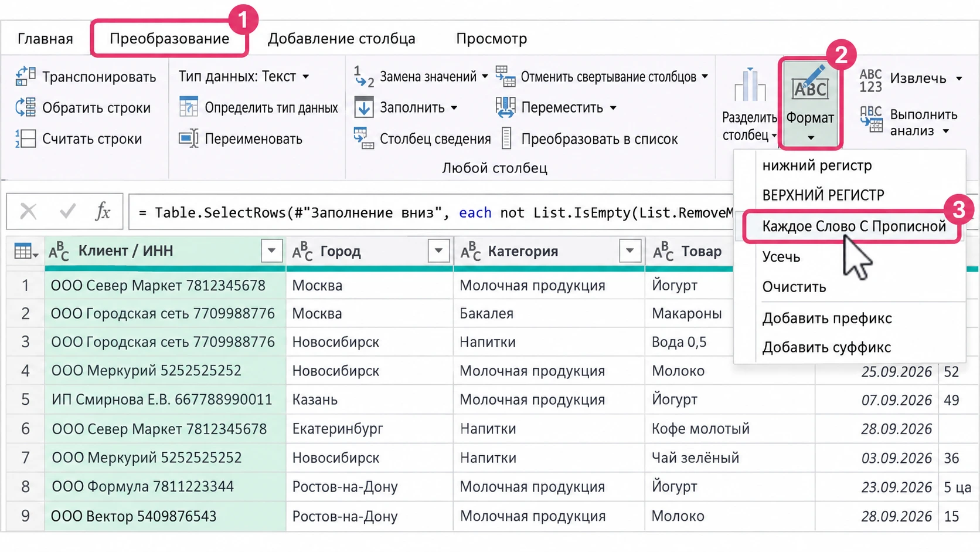Expand the Формат dropdown arrow

(x=811, y=138)
